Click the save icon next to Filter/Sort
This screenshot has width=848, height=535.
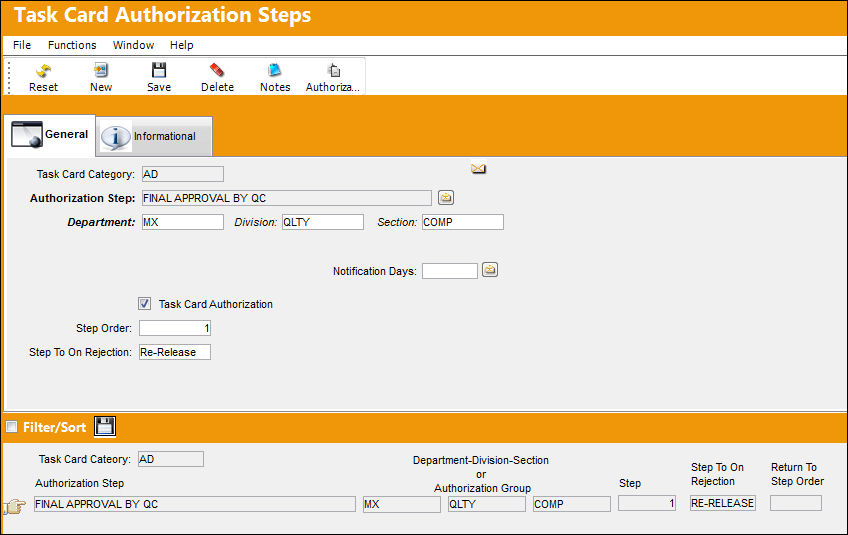(105, 426)
